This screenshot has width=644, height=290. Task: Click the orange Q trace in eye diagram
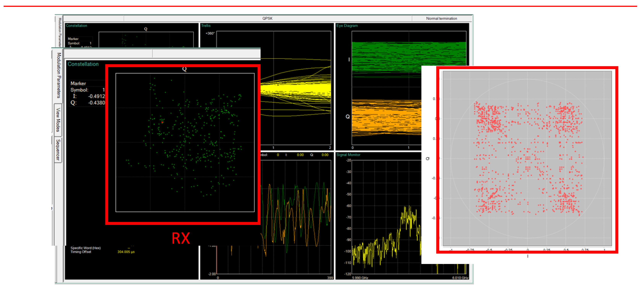pos(386,117)
